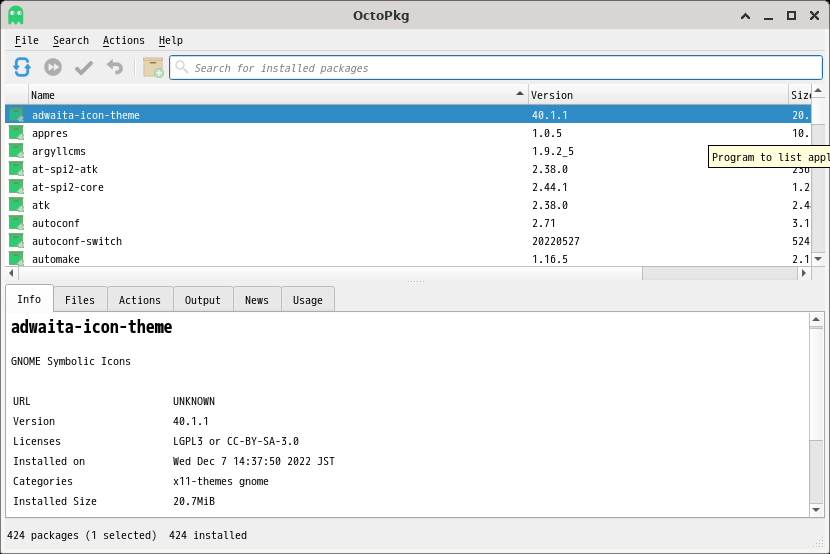The image size is (830, 554).
Task: Click the commit checkmark icon
Action: [x=84, y=68]
